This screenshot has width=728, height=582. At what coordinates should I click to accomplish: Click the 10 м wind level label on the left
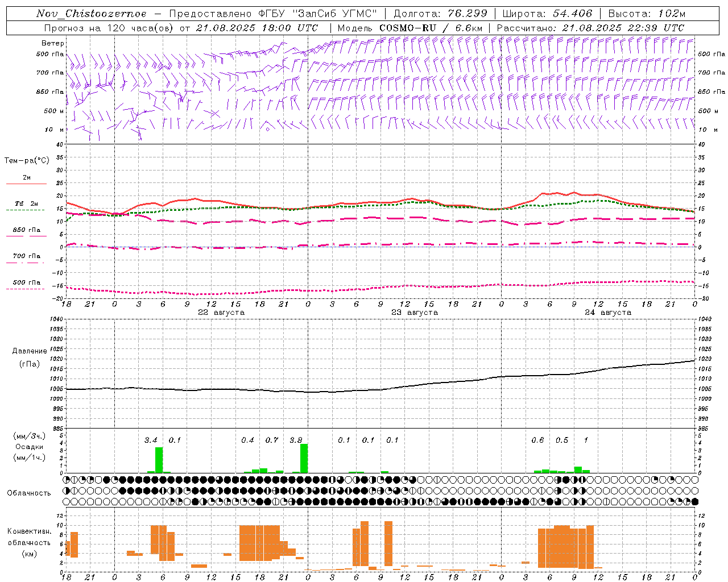(x=54, y=130)
